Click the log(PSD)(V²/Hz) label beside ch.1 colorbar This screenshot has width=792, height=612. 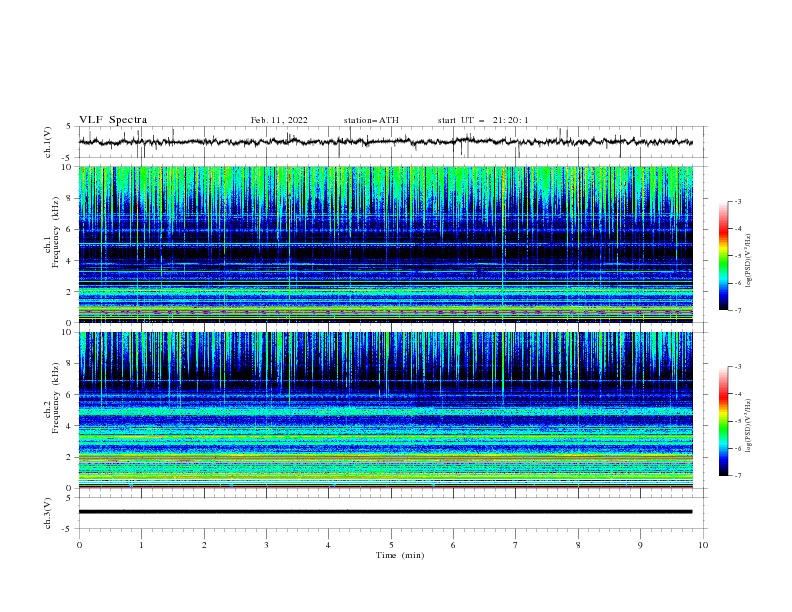(748, 261)
